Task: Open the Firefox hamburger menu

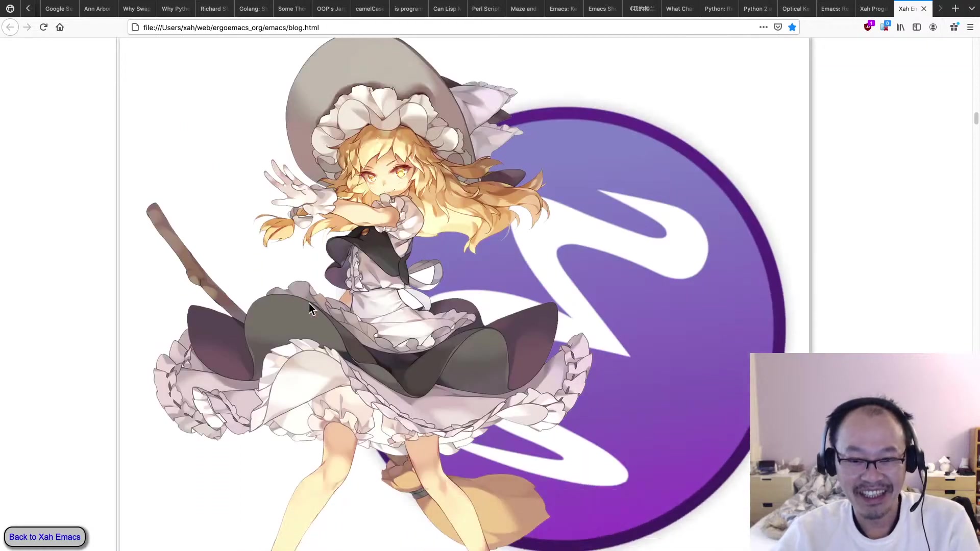Action: (970, 27)
